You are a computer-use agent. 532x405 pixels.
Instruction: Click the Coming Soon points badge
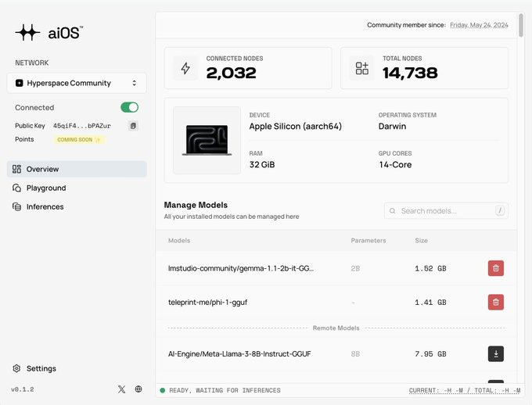coord(79,139)
